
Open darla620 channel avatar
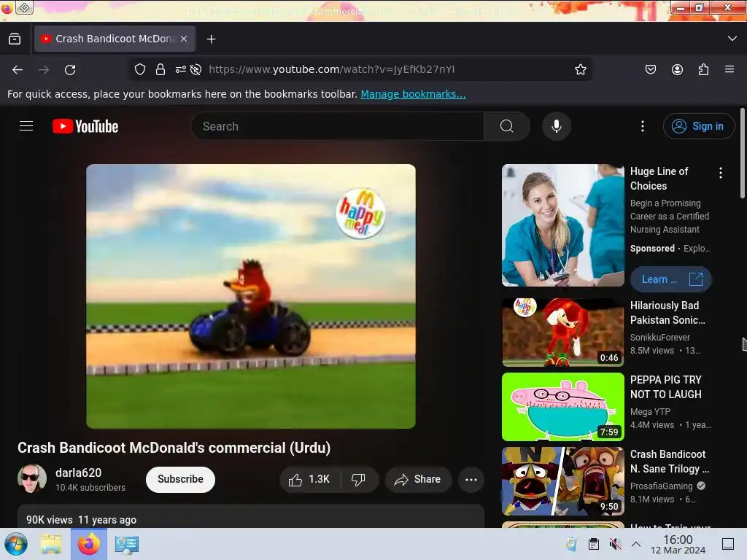(x=32, y=478)
